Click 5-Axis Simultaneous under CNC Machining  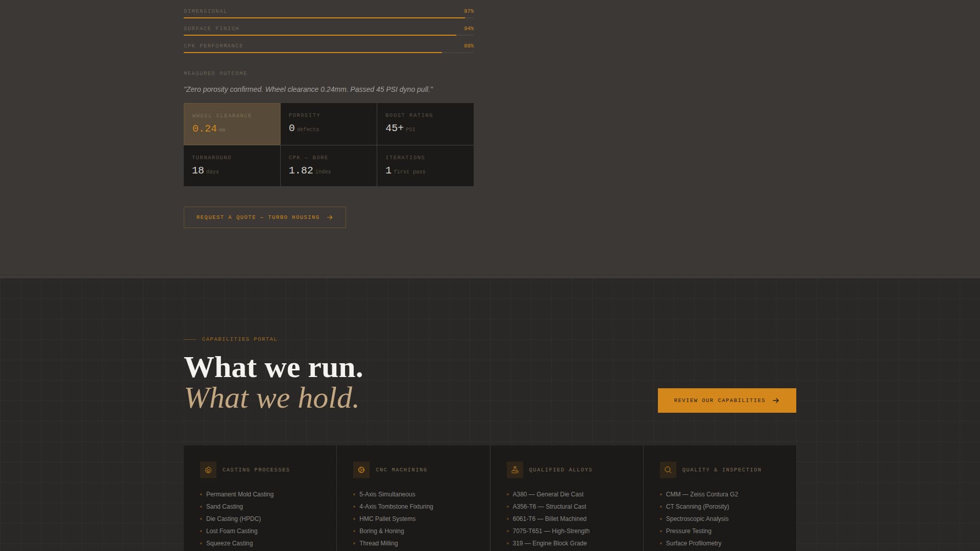coord(387,494)
